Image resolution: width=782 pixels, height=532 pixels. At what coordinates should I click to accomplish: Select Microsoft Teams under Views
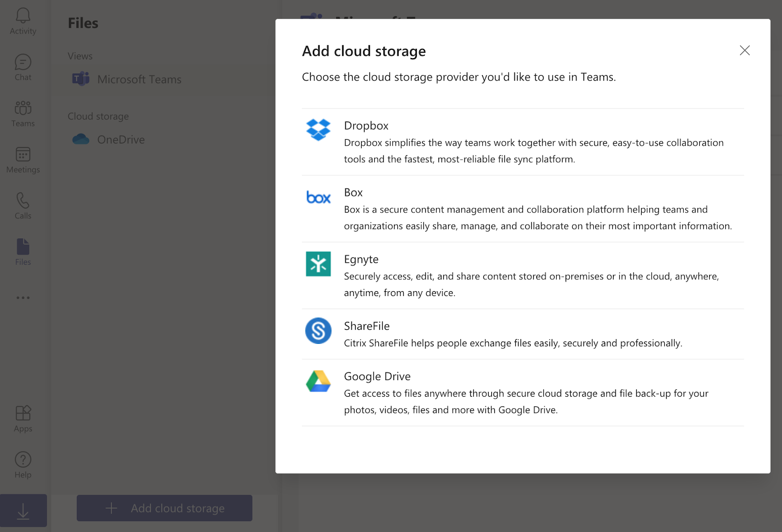tap(139, 79)
